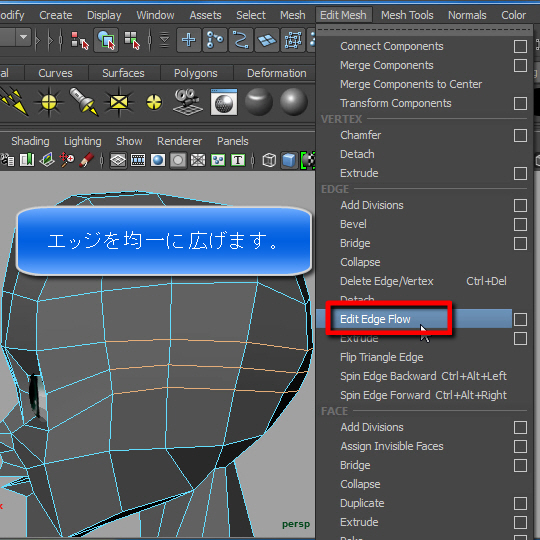Switch to wireframe cube display icon
This screenshot has height=540, width=540.
click(x=269, y=160)
